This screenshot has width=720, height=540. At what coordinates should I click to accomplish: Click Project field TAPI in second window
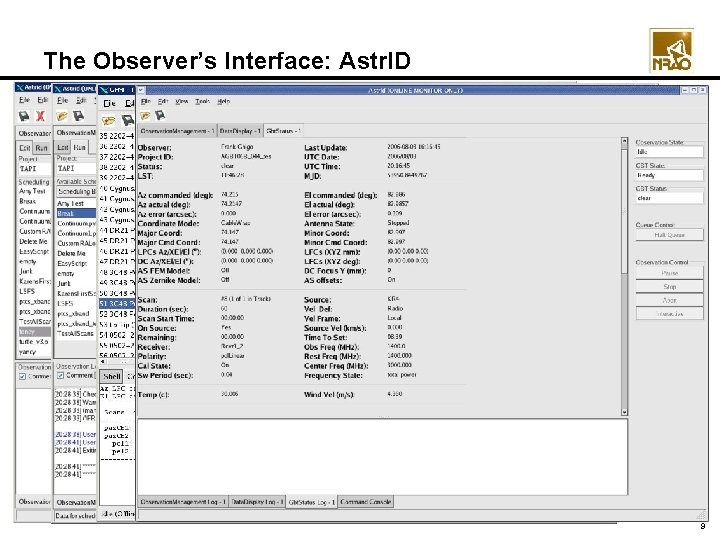click(76, 169)
